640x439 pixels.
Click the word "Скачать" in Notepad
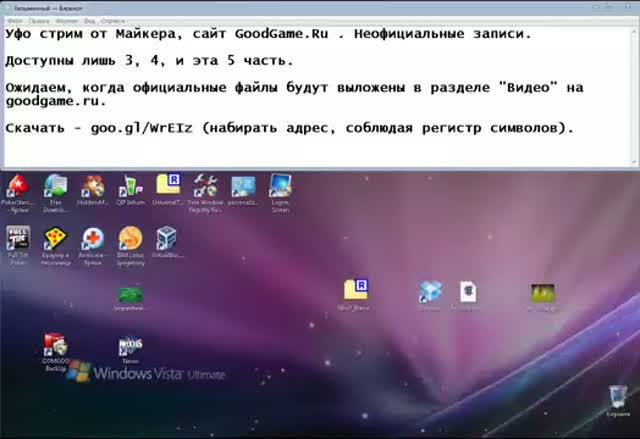[x=35, y=128]
